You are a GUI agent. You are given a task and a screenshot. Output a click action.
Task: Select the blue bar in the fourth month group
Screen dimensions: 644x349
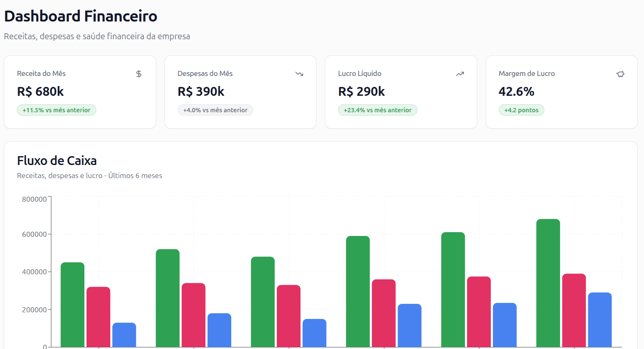(x=410, y=325)
